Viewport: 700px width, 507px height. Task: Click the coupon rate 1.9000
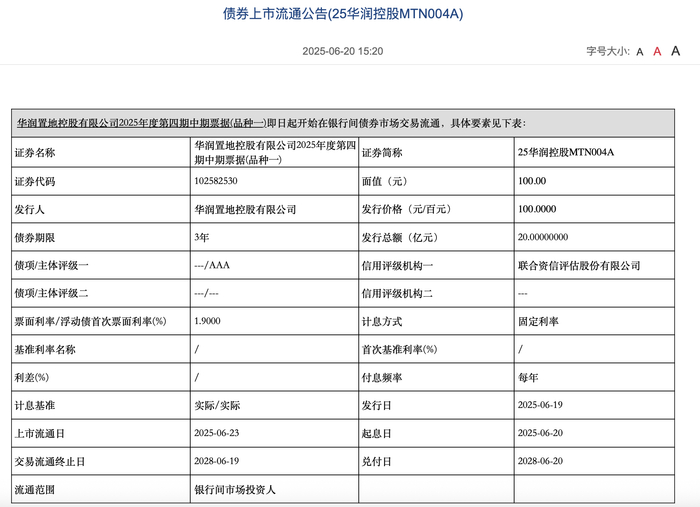(x=207, y=321)
